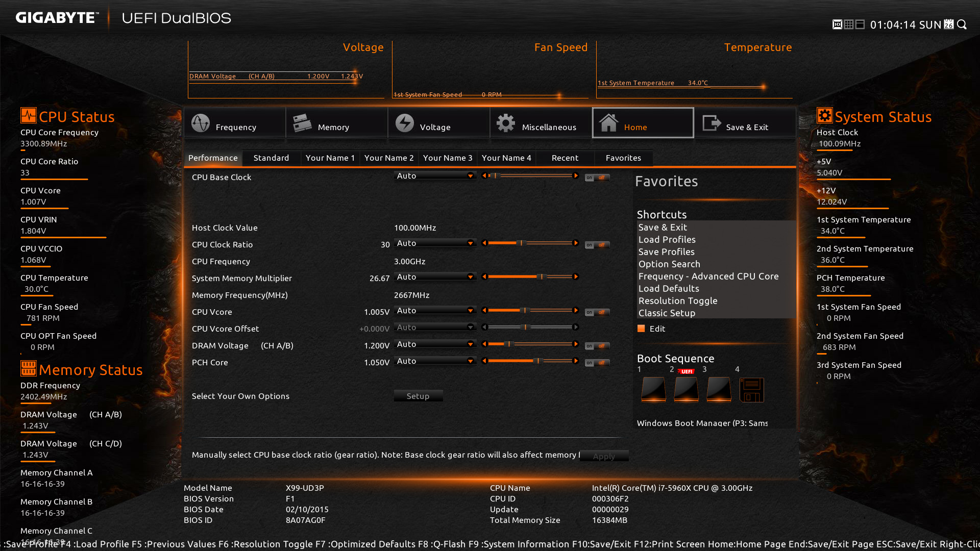Click Edit under Shortcuts list
Viewport: 980px width, 551px height.
pos(657,329)
